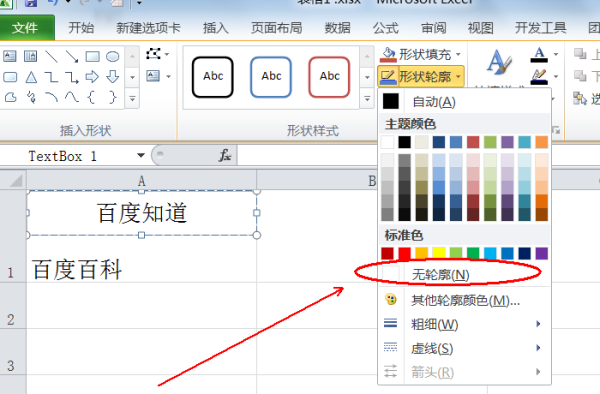Select the scribble shape tool

(31, 98)
